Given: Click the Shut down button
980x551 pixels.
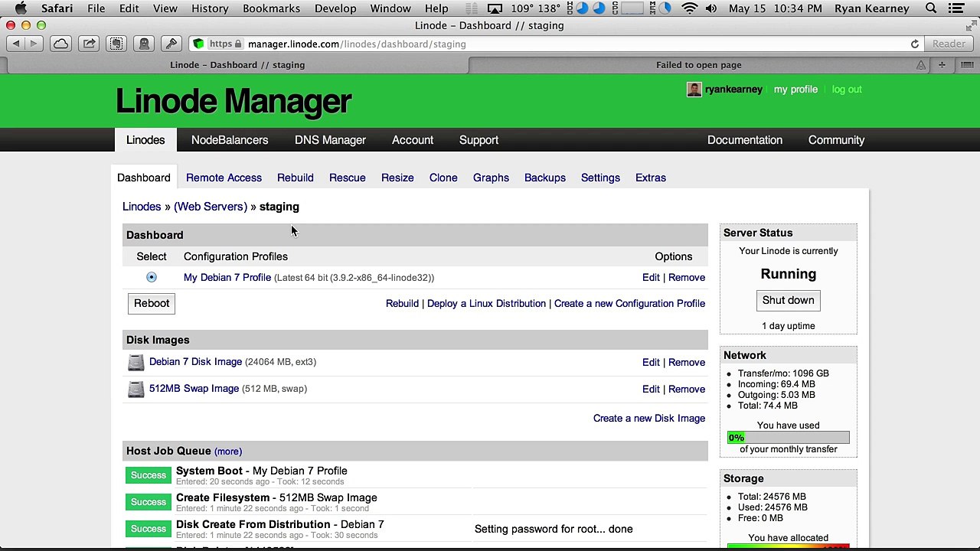Looking at the screenshot, I should [788, 300].
